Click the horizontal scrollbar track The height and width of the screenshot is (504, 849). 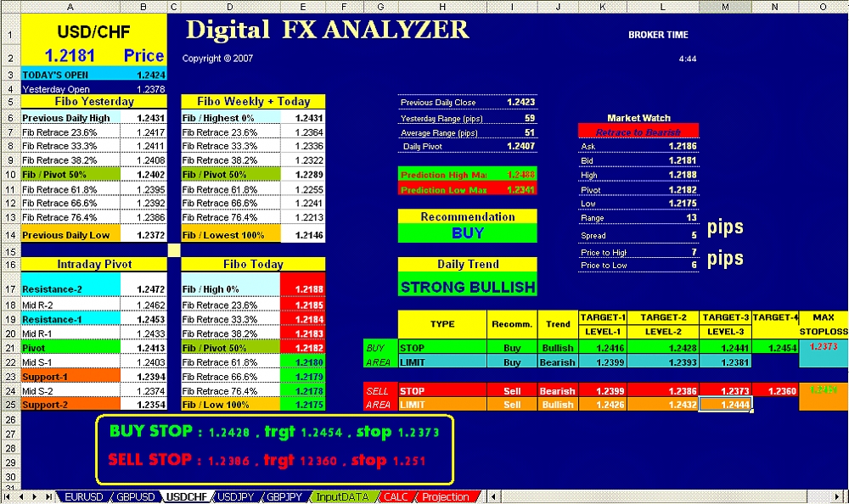(x=655, y=496)
